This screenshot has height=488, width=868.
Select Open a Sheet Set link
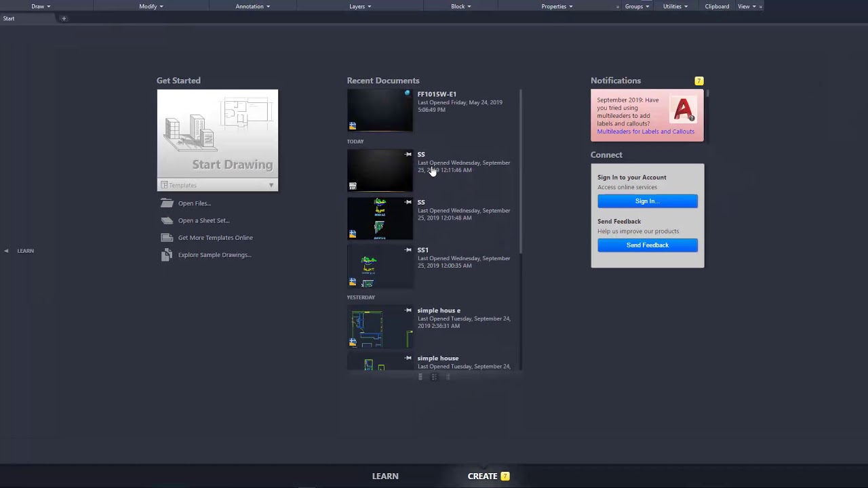tap(204, 220)
